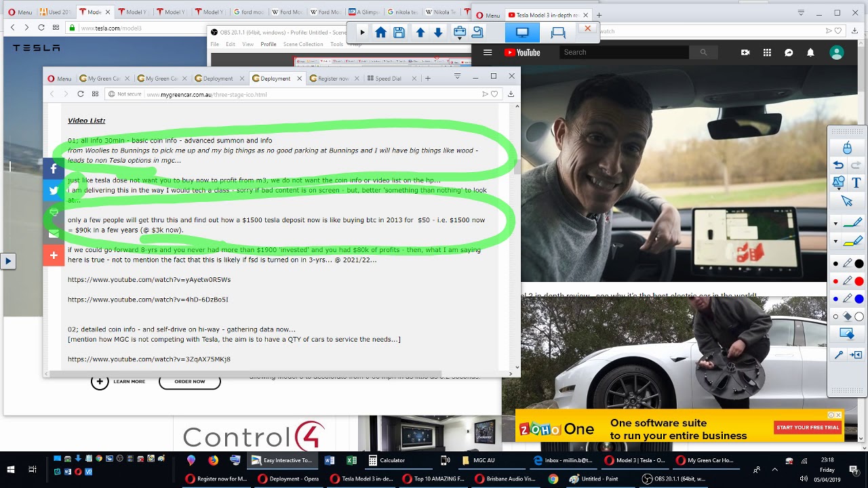This screenshot has height=488, width=868.
Task: Select the Text tool in annotation palette
Action: [x=856, y=182]
